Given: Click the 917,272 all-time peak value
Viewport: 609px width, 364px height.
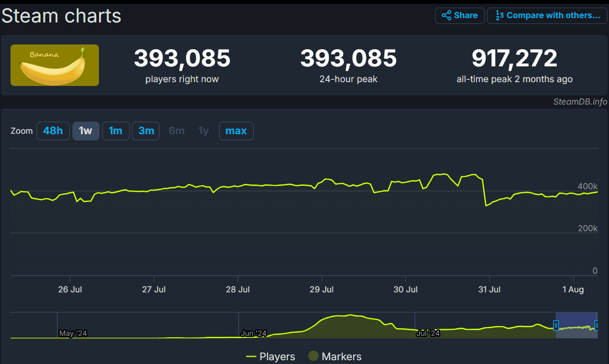Looking at the screenshot, I should coord(514,58).
